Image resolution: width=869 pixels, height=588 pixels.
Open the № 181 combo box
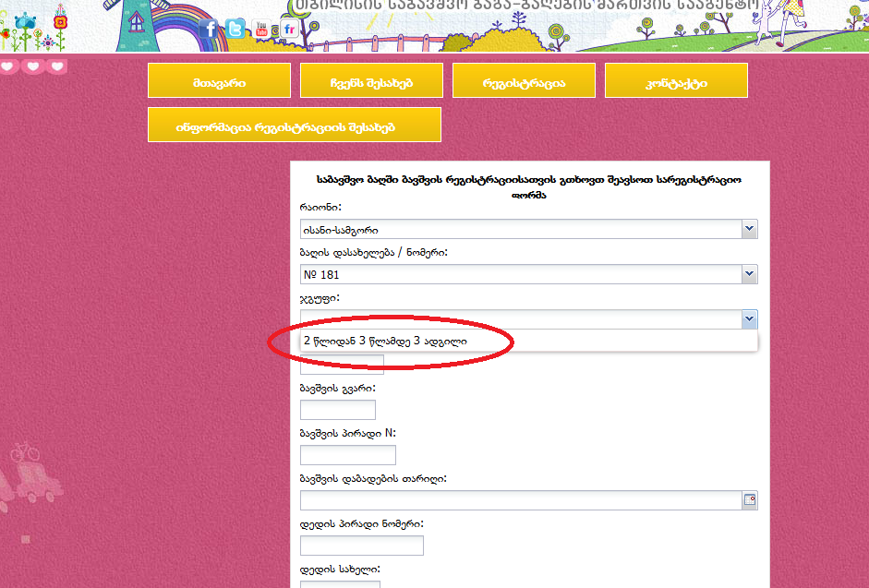(529, 274)
